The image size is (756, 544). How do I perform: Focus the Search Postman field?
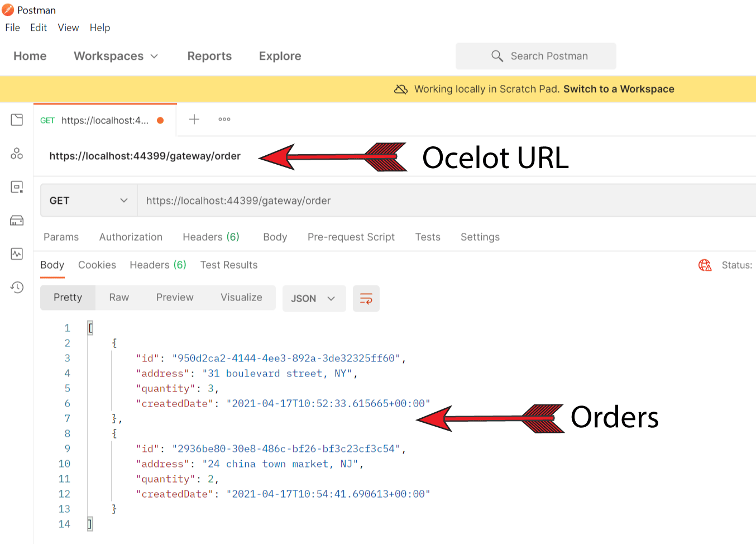coord(536,56)
